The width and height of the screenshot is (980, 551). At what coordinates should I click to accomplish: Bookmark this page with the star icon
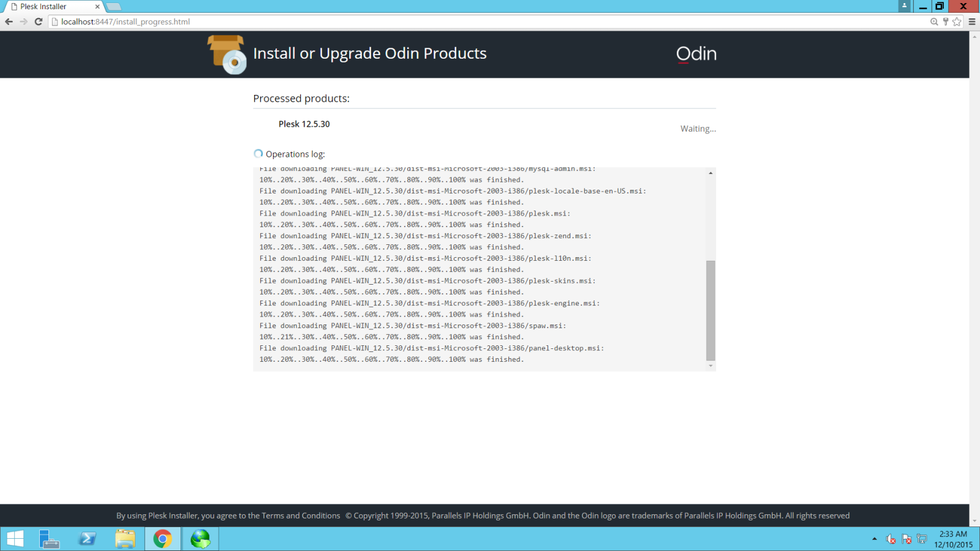[x=957, y=21]
